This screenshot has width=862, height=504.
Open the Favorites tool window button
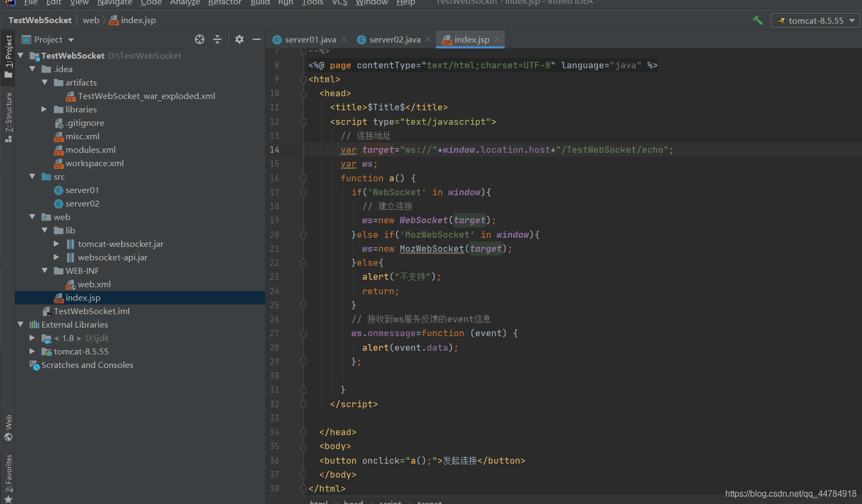[8, 478]
